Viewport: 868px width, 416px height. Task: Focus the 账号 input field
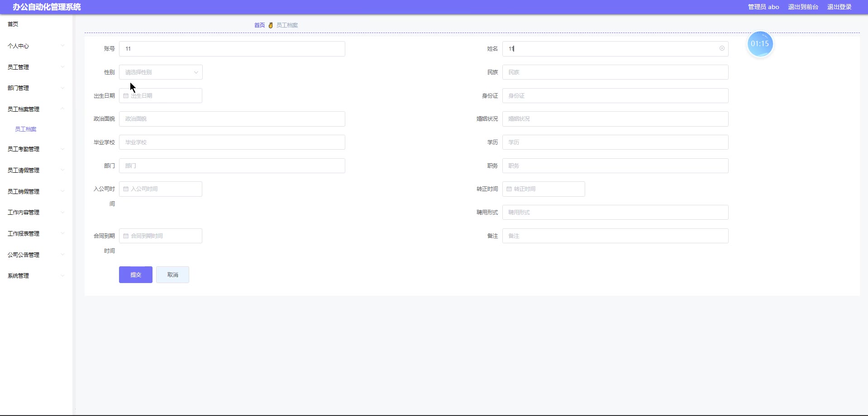point(232,49)
